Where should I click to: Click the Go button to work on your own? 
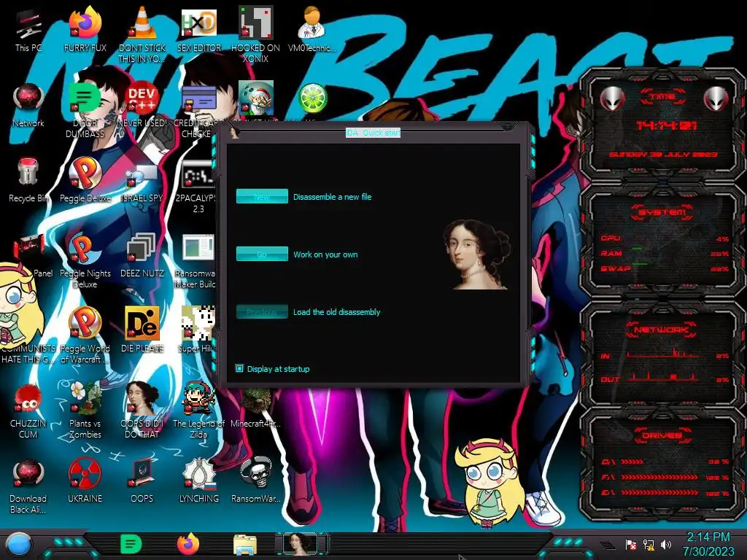click(x=262, y=254)
